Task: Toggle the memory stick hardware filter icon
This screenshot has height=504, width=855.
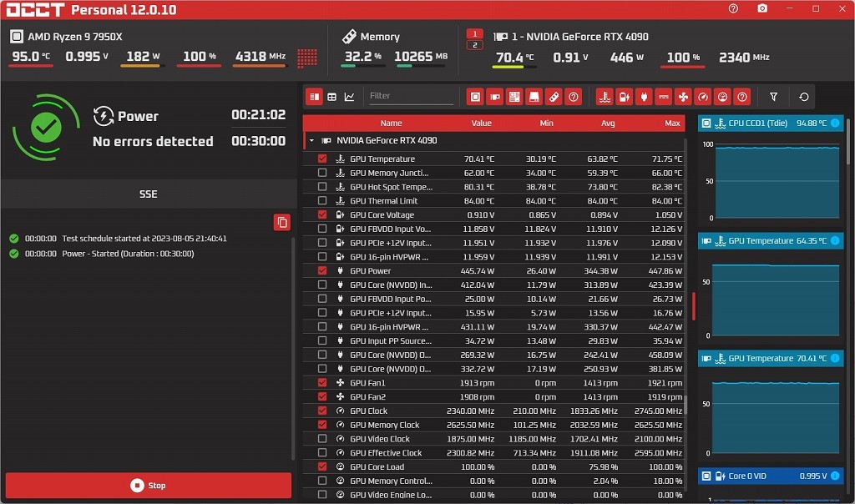Action: [x=554, y=97]
